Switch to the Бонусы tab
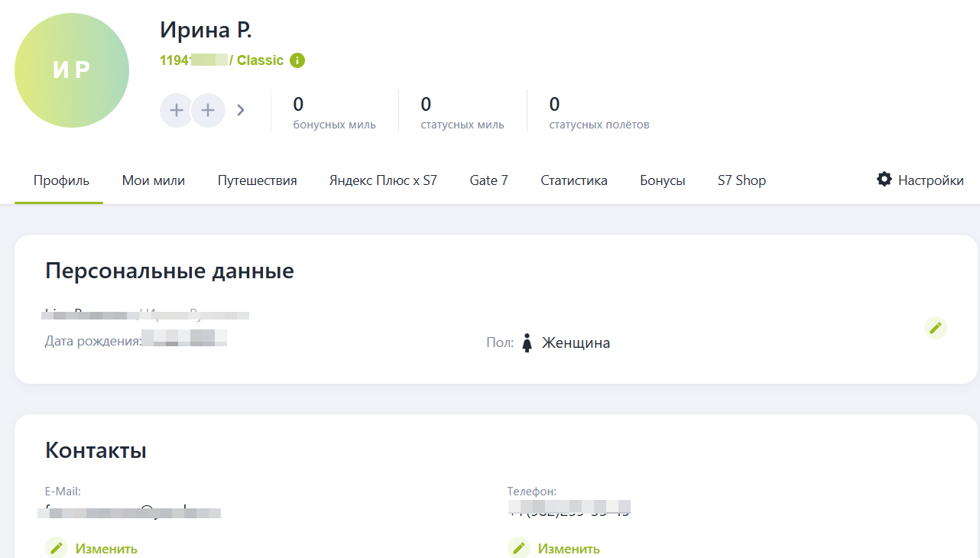 (662, 180)
